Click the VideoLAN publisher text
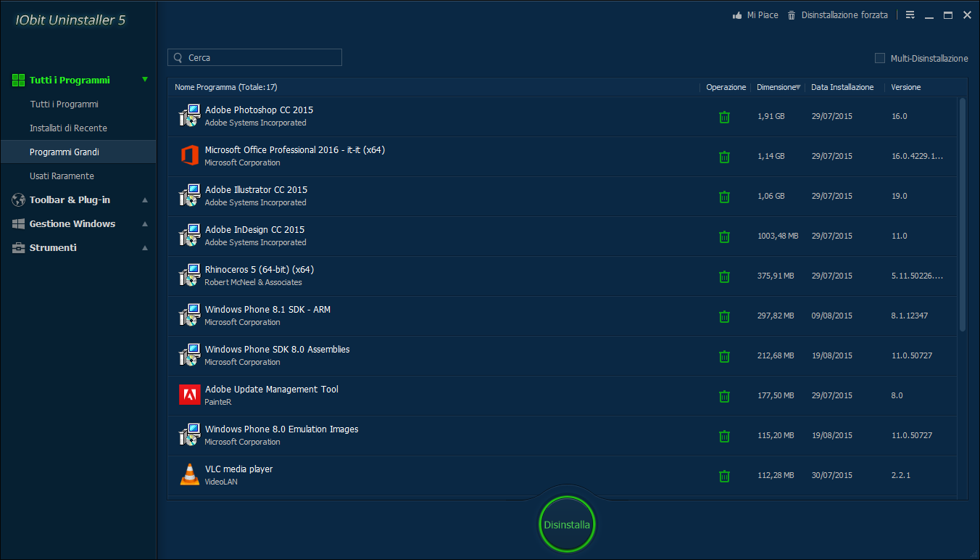980x560 pixels. 221,482
